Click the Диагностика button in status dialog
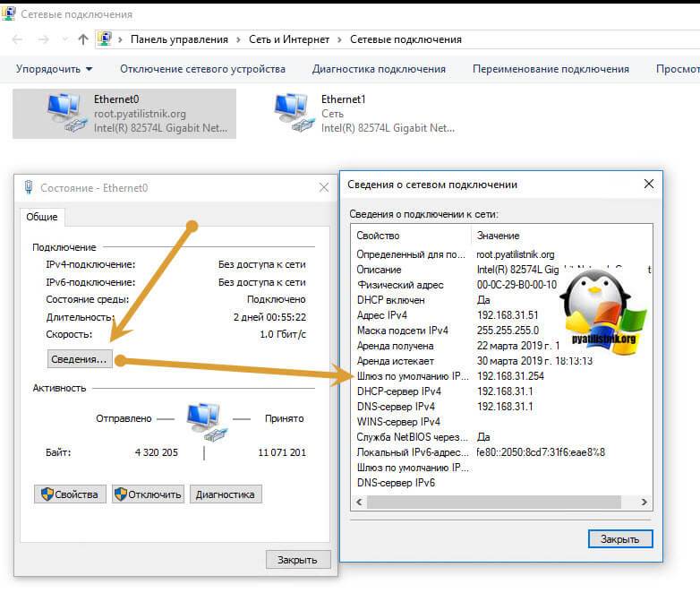 [x=226, y=494]
